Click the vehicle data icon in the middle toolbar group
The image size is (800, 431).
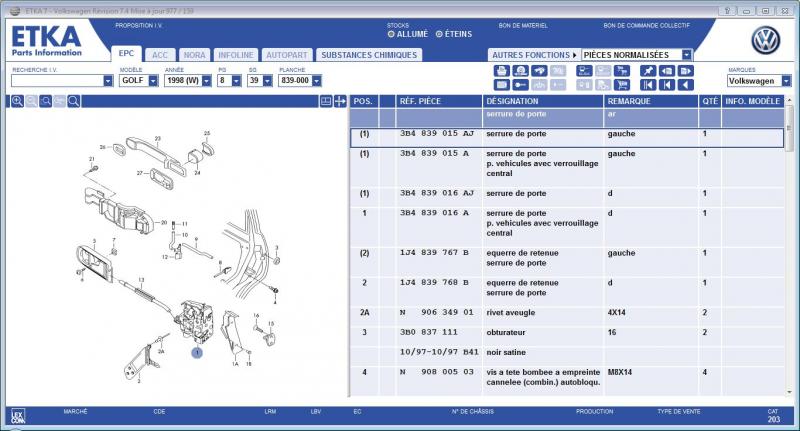click(584, 70)
